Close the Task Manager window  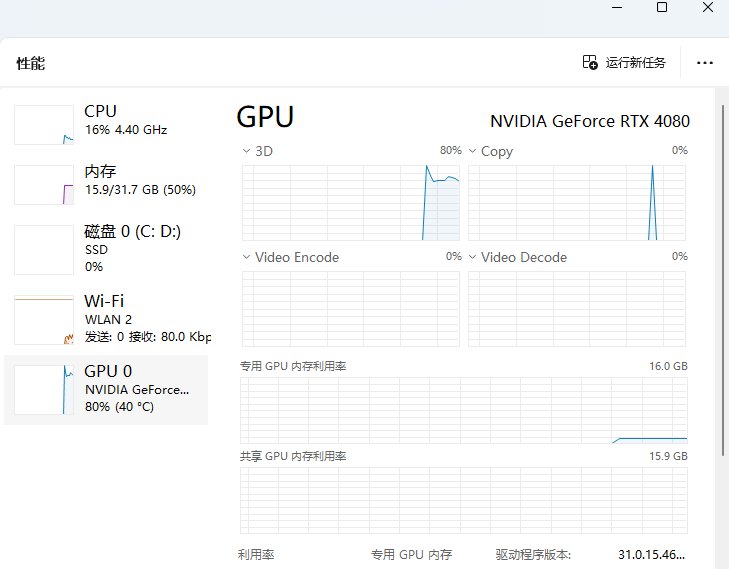pos(708,7)
